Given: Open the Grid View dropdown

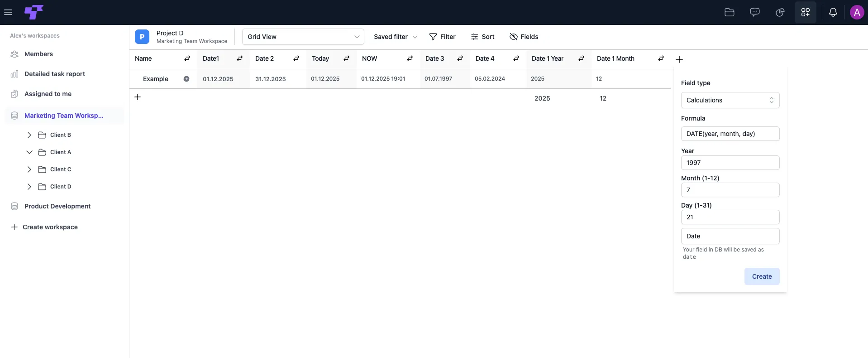Looking at the screenshot, I should coord(303,37).
